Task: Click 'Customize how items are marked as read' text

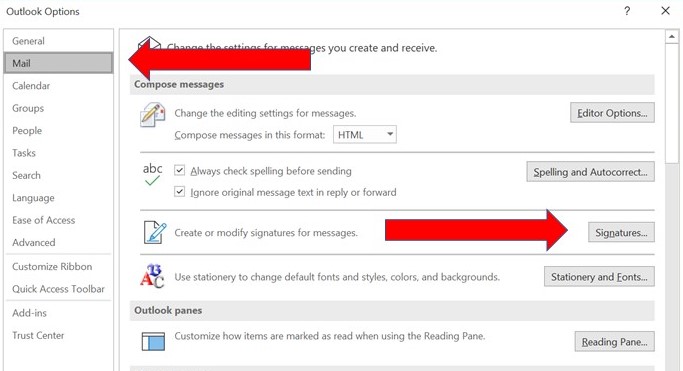Action: pos(330,336)
